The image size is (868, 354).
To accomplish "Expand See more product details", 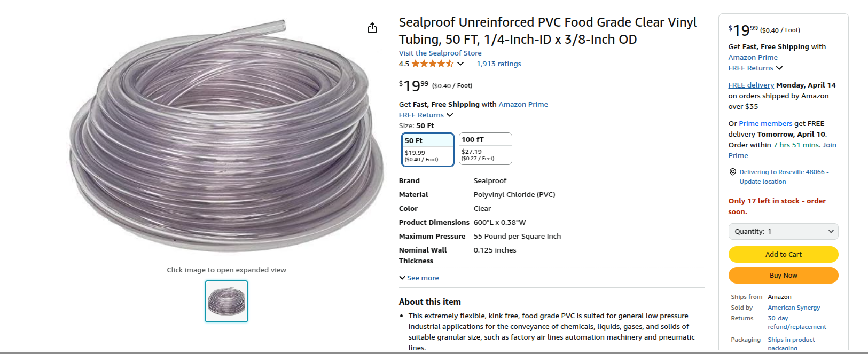I will click(x=419, y=278).
